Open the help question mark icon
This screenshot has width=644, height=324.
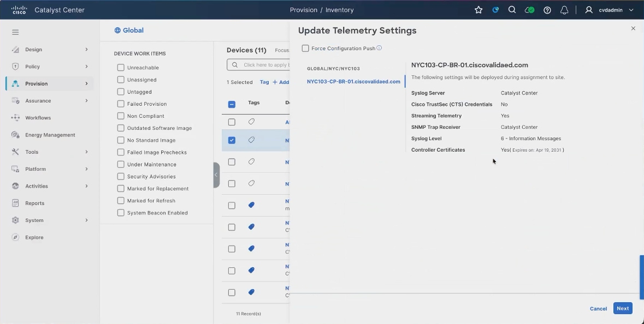[x=547, y=10]
